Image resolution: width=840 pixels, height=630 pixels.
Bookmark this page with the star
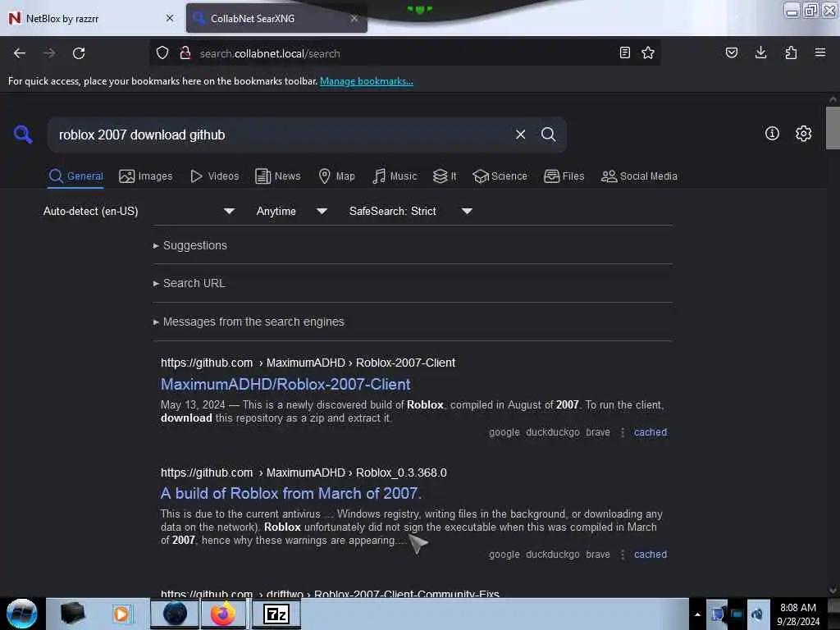pyautogui.click(x=648, y=52)
